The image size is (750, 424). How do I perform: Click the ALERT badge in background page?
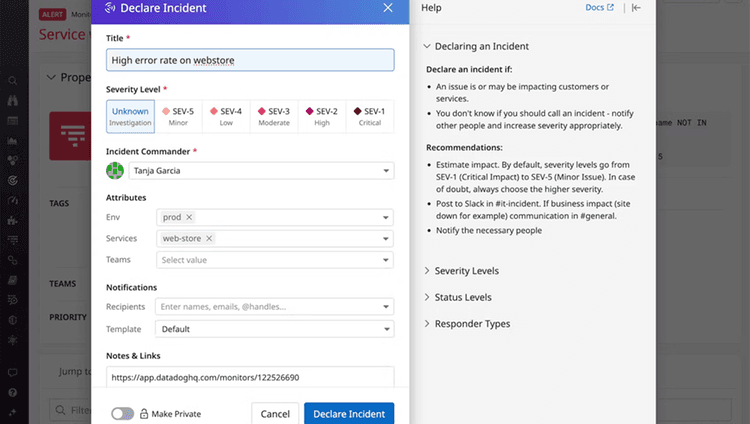tap(53, 14)
